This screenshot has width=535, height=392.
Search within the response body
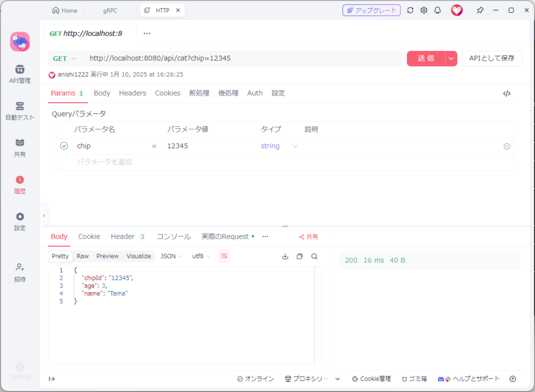pos(314,256)
